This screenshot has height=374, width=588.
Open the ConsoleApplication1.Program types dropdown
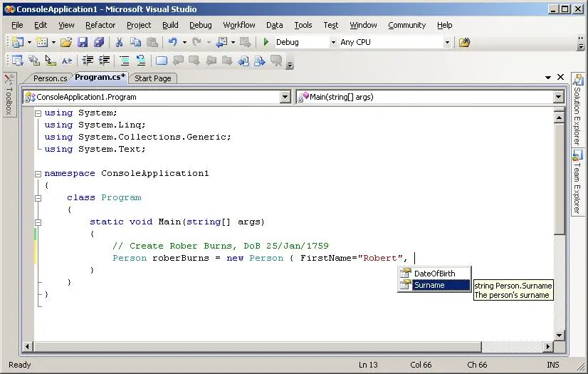pyautogui.click(x=285, y=97)
